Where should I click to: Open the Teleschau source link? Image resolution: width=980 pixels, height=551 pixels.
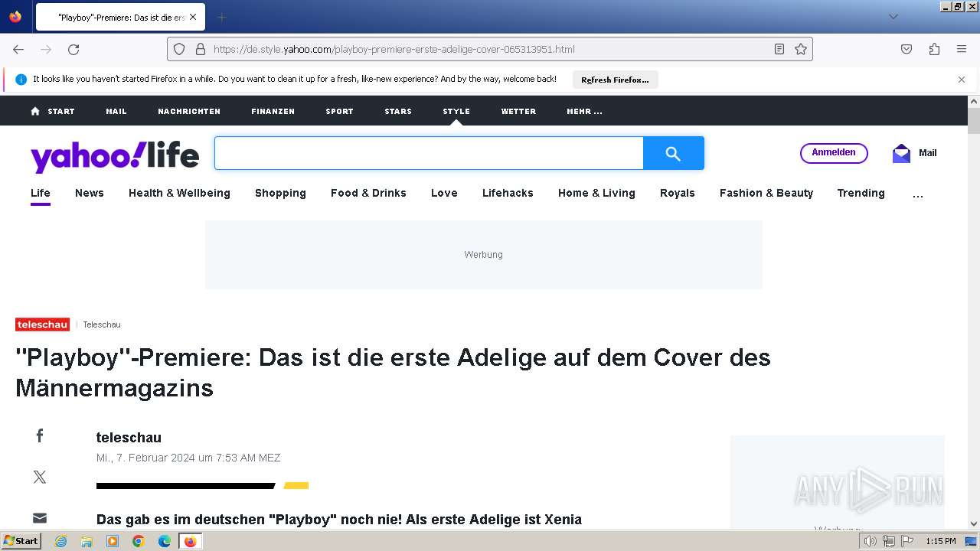point(102,324)
